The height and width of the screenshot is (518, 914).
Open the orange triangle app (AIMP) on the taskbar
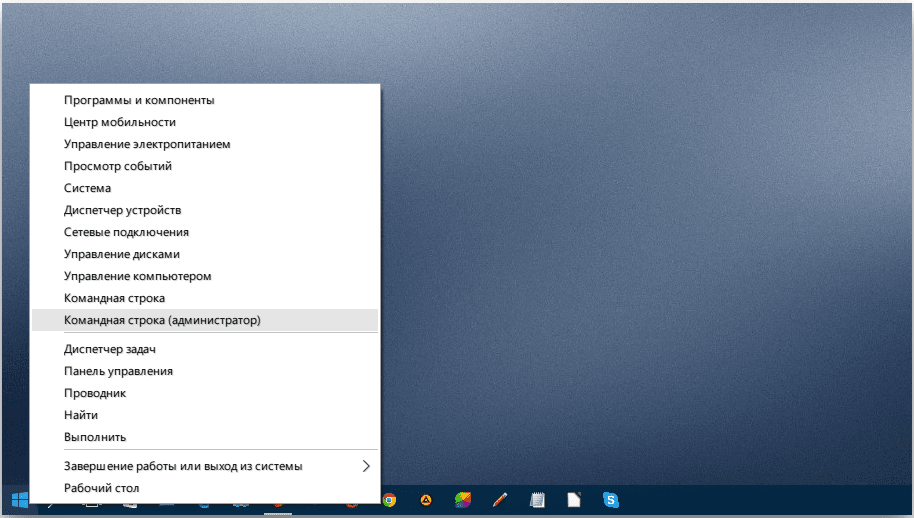point(426,500)
